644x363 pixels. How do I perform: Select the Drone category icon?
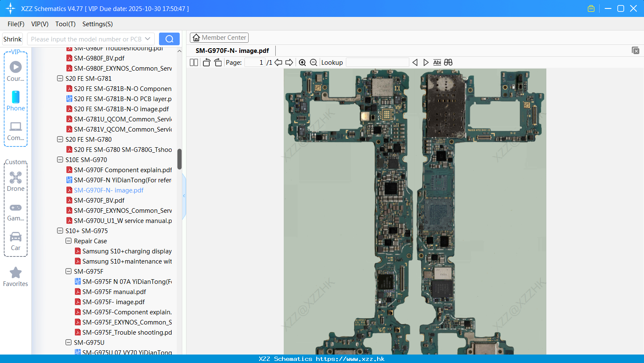16,181
